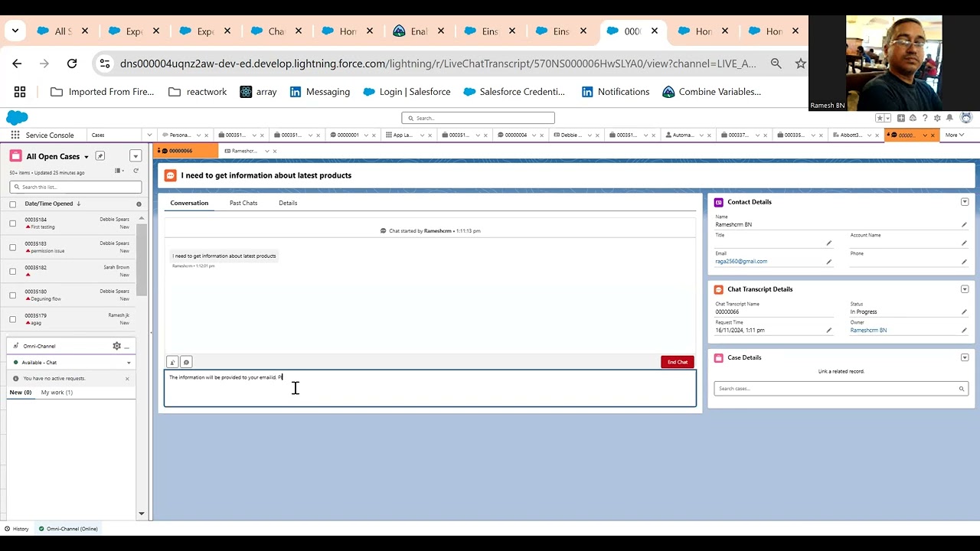Switch to the Details tab

click(x=288, y=204)
